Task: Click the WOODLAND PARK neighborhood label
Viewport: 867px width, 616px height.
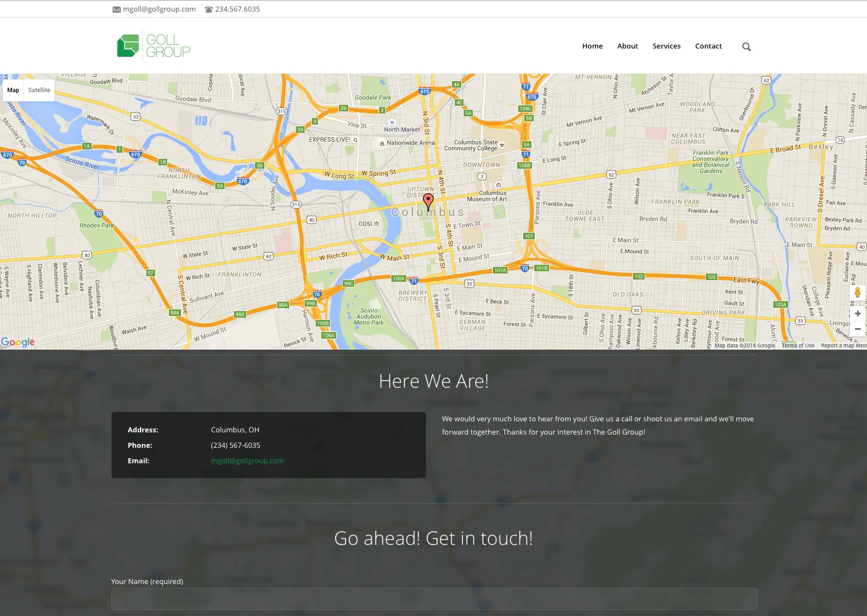Action: [x=697, y=107]
